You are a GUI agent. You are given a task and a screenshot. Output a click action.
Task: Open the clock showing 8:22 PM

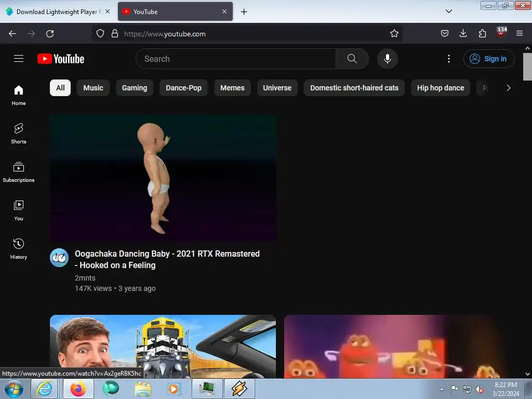click(x=506, y=389)
